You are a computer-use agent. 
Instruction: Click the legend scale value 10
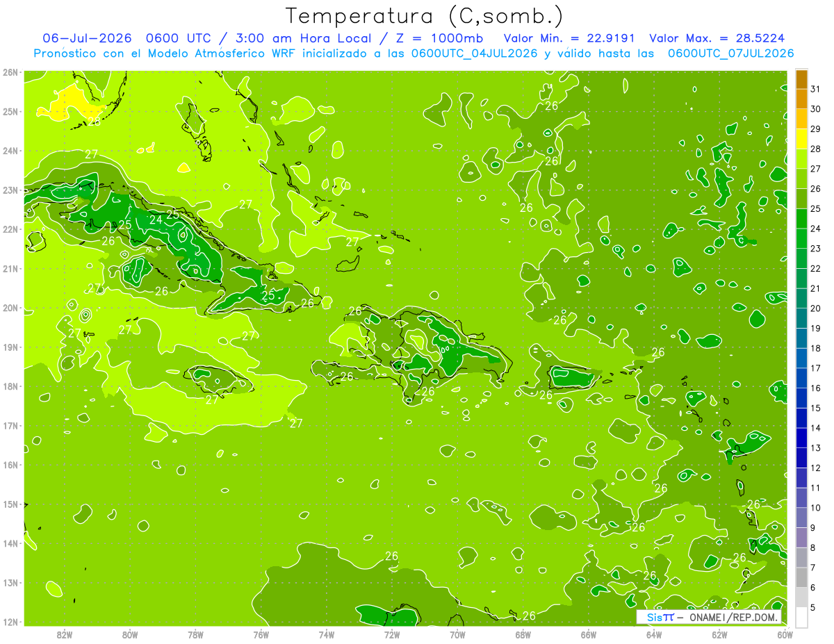tap(815, 508)
